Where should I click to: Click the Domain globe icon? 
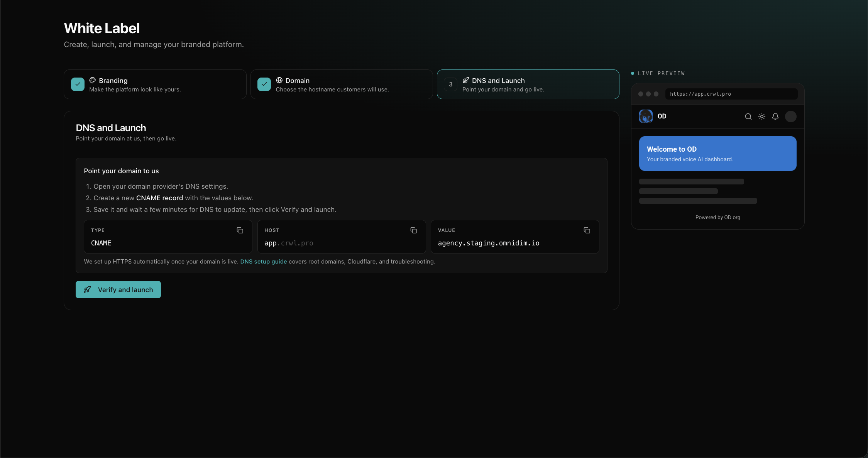[279, 80]
